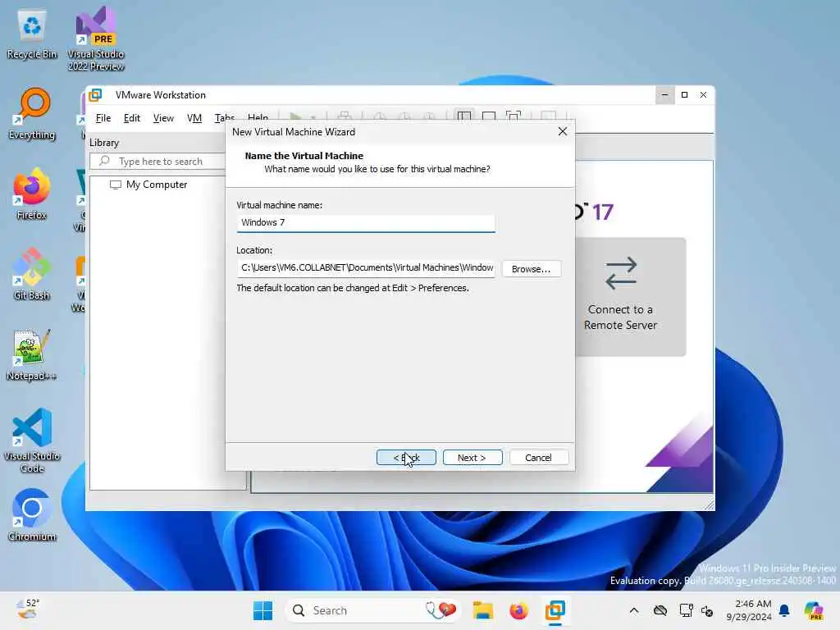Show hidden system tray icons chevron
Image resolution: width=840 pixels, height=630 pixels.
pos(634,610)
